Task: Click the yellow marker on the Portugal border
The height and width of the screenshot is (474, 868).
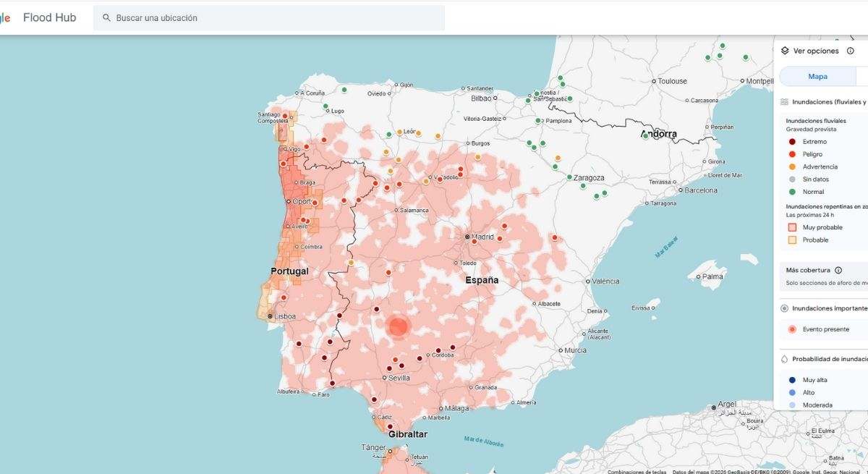Action: (x=351, y=262)
